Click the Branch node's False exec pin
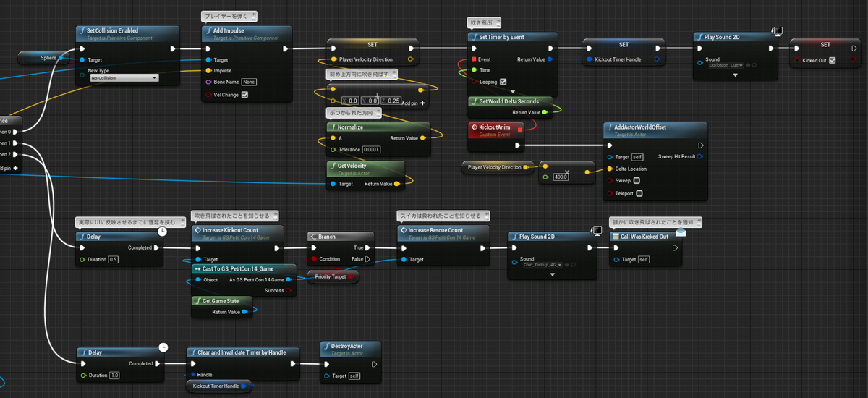This screenshot has height=398, width=868. [367, 258]
